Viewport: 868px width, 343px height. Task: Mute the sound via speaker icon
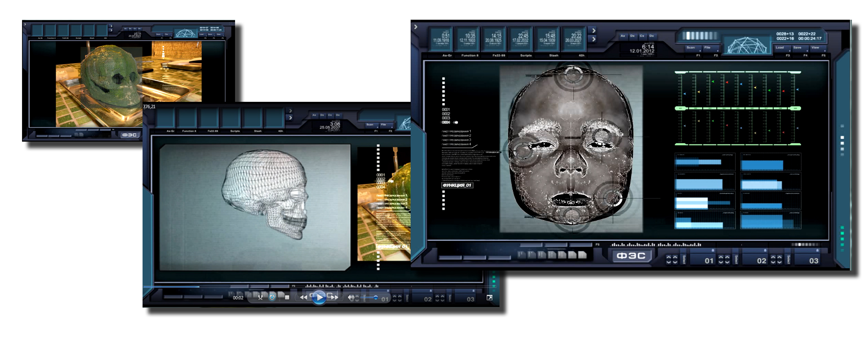(351, 298)
